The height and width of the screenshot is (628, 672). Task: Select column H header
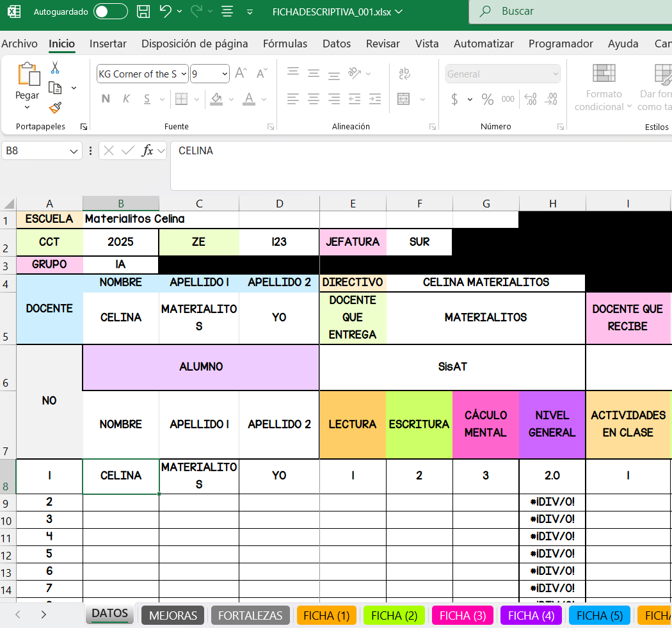pos(552,204)
